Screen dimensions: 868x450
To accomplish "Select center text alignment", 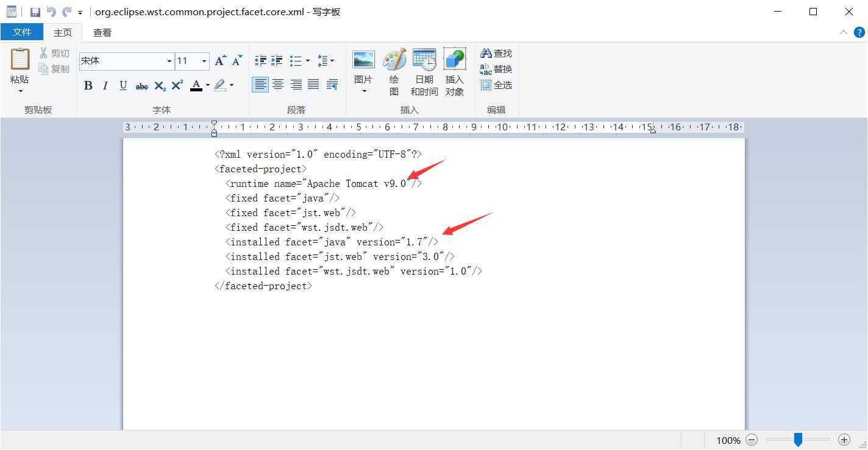I will pos(278,85).
